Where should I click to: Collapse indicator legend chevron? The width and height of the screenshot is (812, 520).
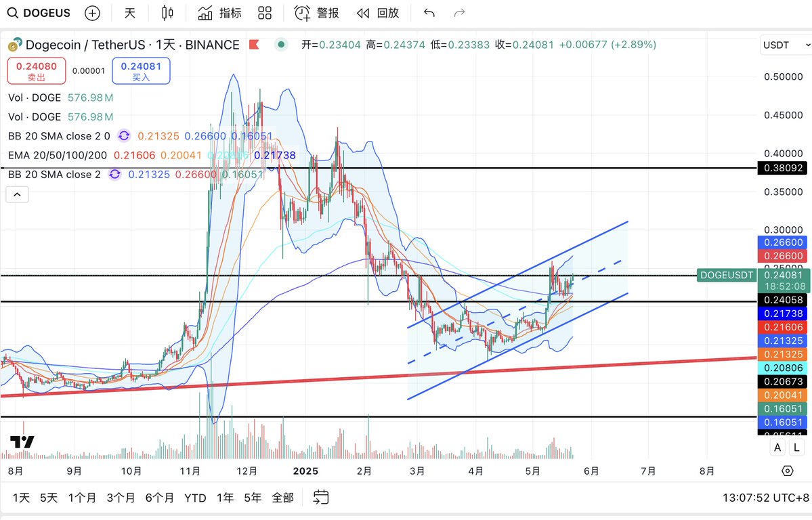tap(17, 194)
